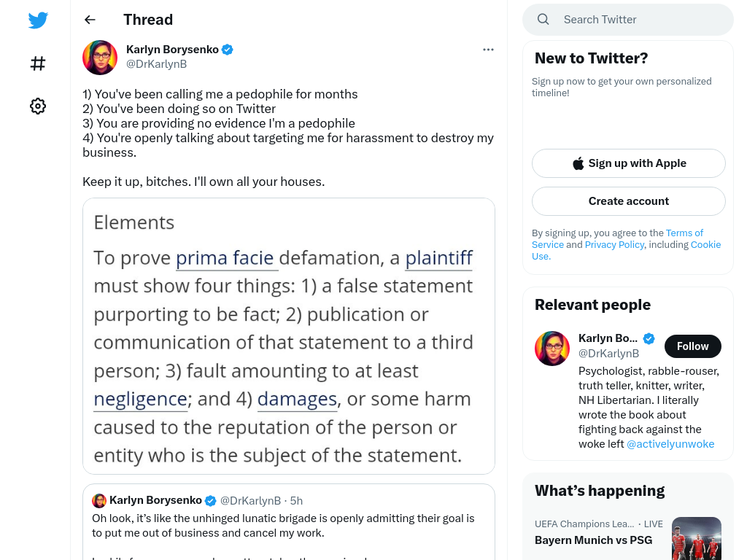Image resolution: width=747 pixels, height=560 pixels.
Task: Open the Settings gear icon
Action: coord(38,106)
